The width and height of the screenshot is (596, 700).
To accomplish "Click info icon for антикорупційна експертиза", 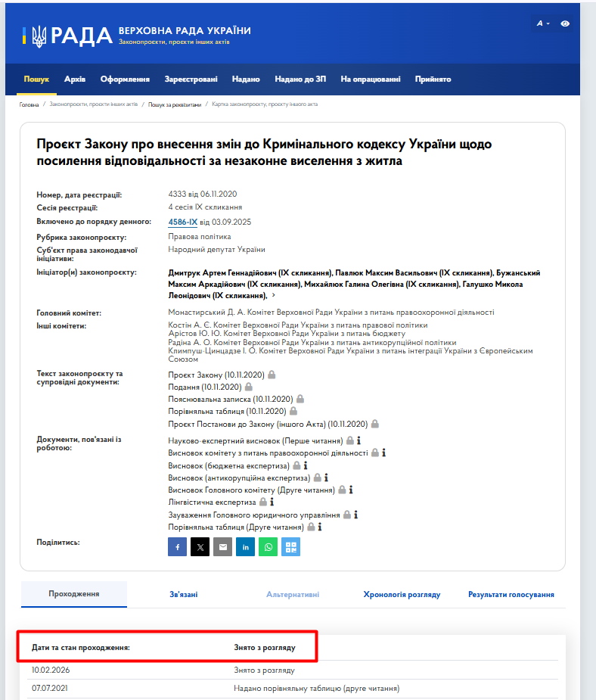I will [326, 478].
